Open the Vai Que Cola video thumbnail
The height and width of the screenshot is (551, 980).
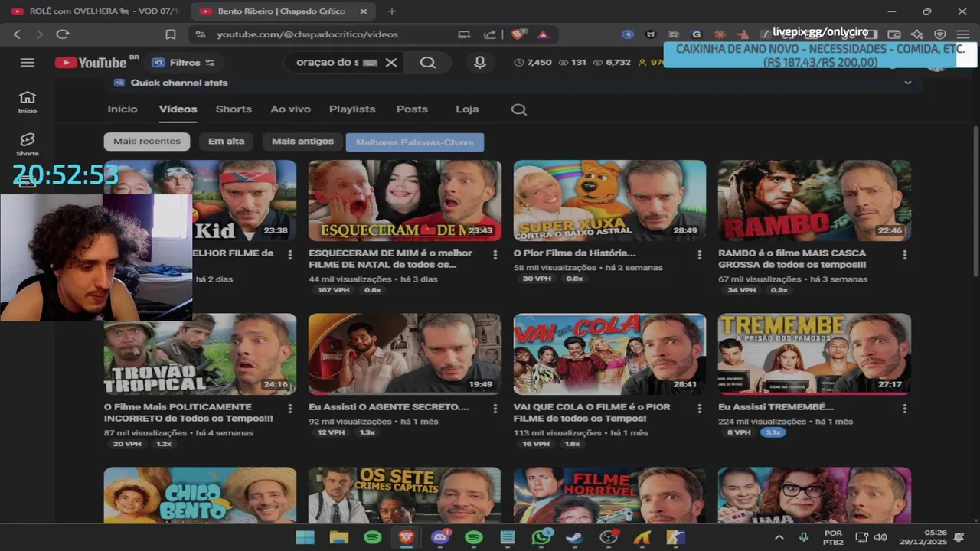pyautogui.click(x=609, y=354)
